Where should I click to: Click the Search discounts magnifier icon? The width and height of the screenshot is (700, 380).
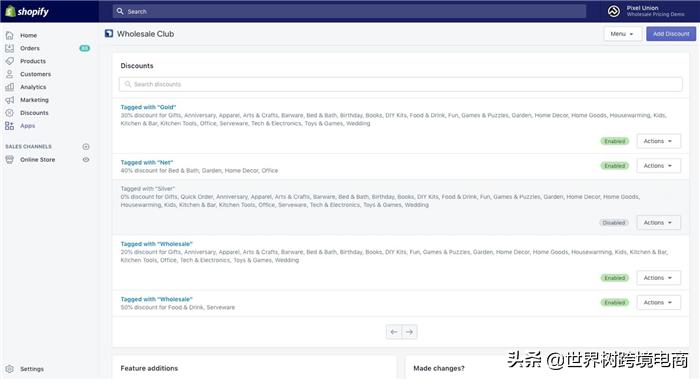(128, 84)
